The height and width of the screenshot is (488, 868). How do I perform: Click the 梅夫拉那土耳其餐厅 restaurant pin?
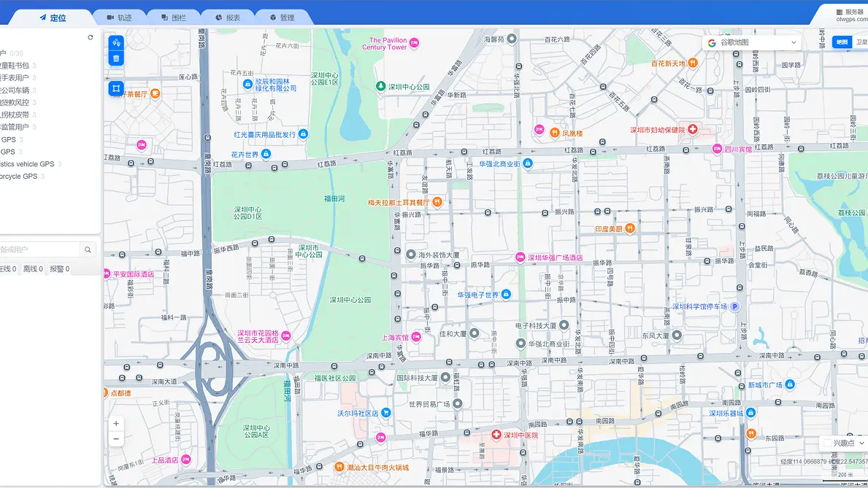click(437, 202)
